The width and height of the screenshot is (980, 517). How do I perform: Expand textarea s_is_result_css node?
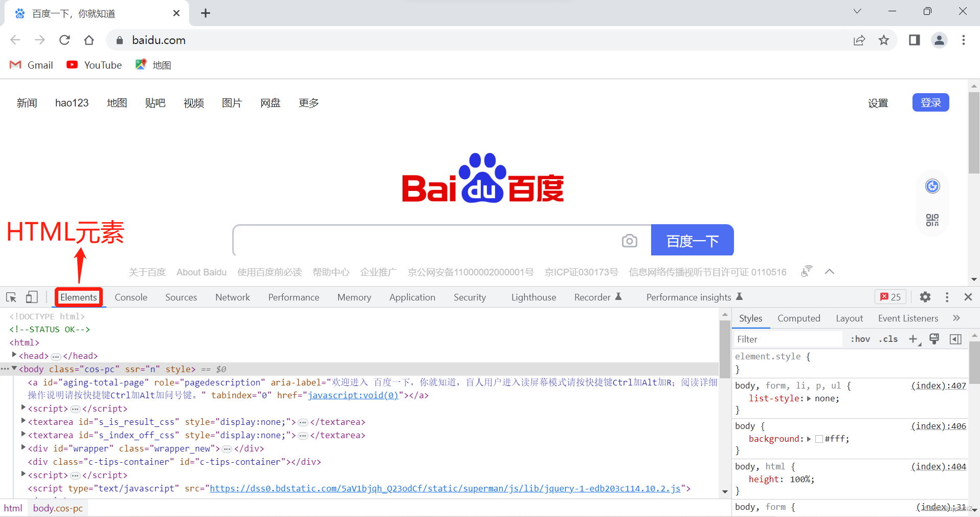coord(23,421)
